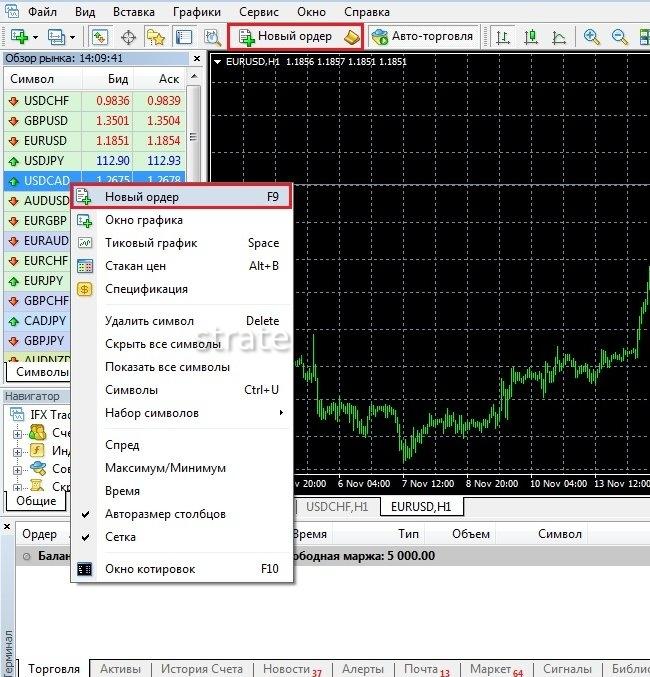Click the crosshair icon in toolbar

pos(128,37)
